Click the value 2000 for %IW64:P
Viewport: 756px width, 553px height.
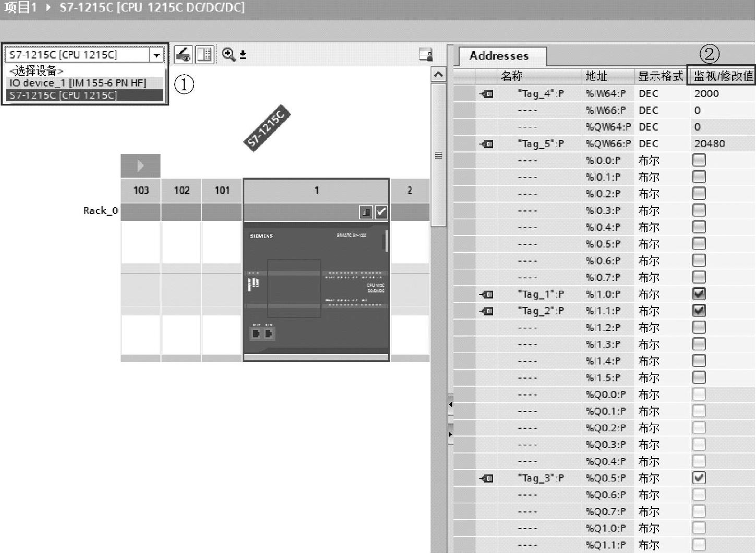706,93
